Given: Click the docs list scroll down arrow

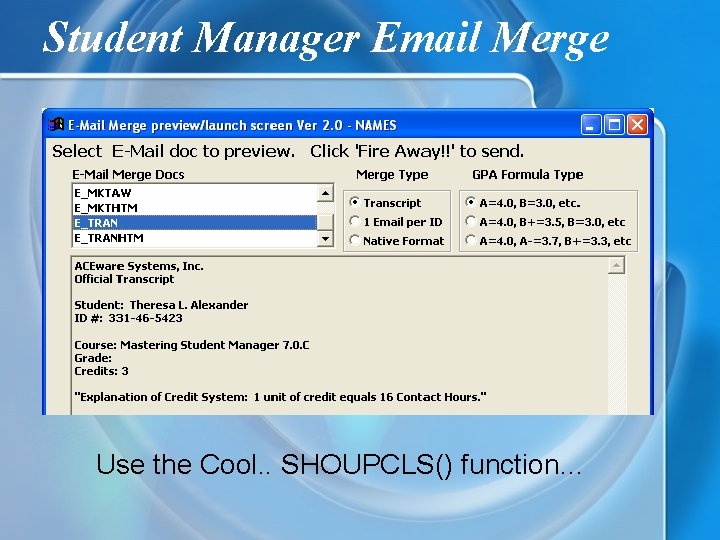Looking at the screenshot, I should [325, 239].
